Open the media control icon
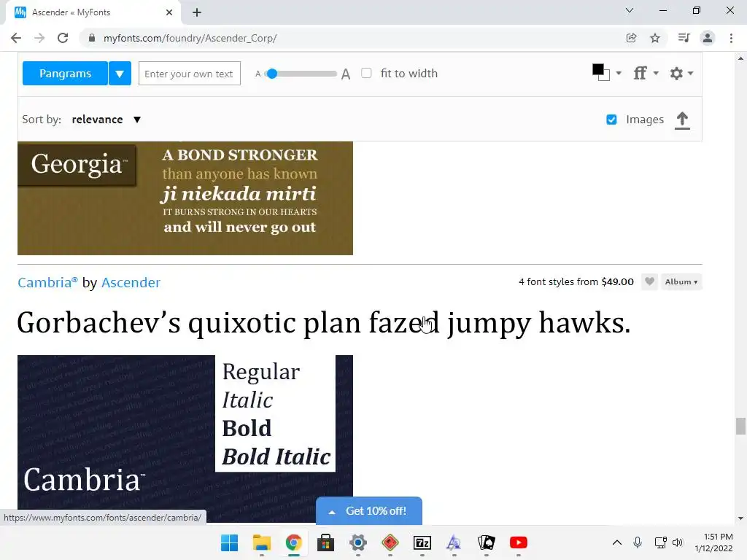The image size is (747, 560). [x=684, y=38]
